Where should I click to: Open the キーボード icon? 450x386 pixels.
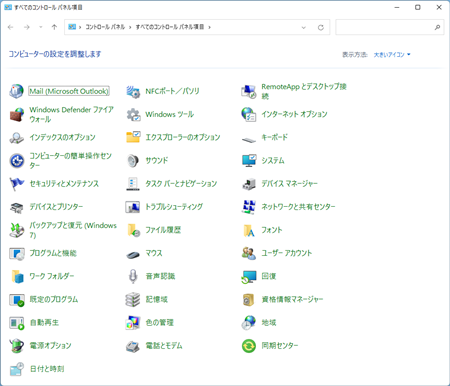249,140
